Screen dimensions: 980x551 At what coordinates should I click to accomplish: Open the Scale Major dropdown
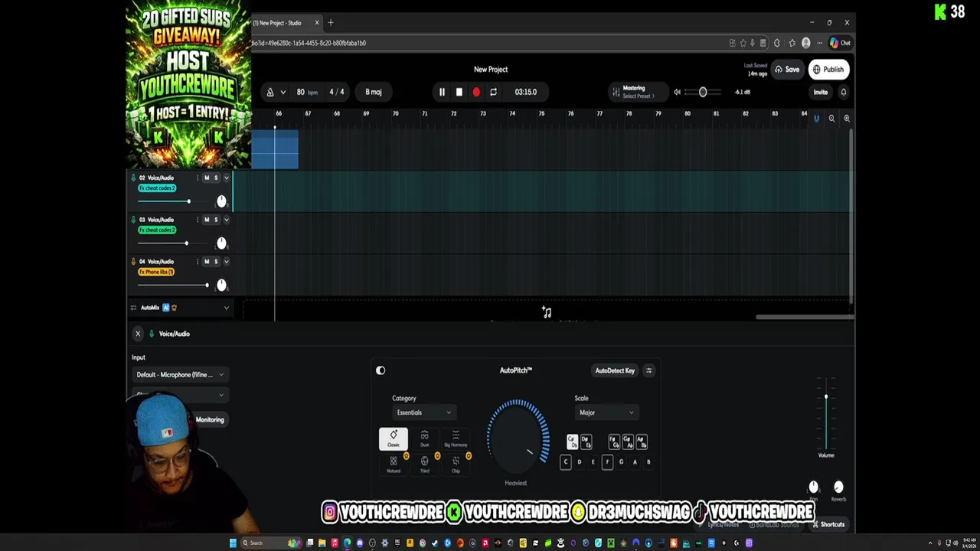tap(606, 412)
